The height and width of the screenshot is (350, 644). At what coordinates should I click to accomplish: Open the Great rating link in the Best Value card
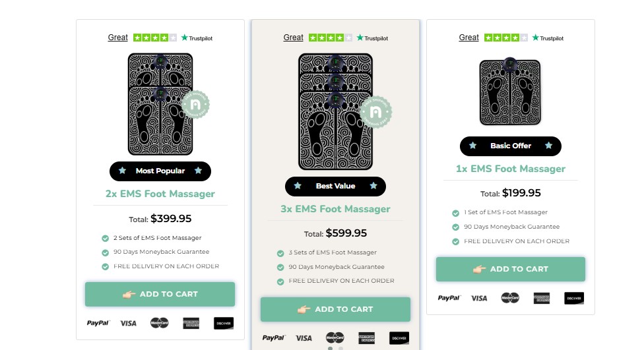pyautogui.click(x=294, y=38)
